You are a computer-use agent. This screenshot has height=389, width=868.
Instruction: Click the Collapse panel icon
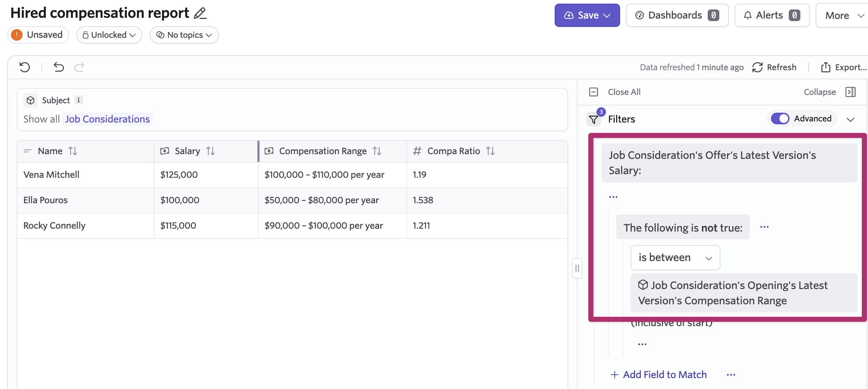[850, 92]
